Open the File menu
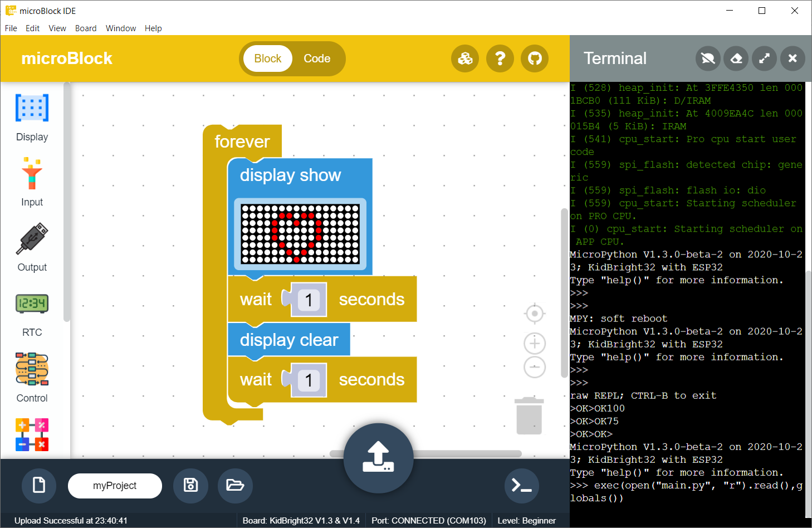The width and height of the screenshot is (812, 528). [x=11, y=28]
